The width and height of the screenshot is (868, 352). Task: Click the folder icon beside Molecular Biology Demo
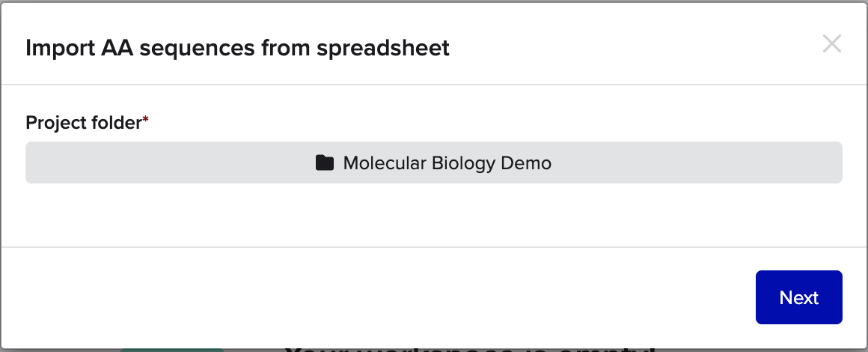(324, 163)
